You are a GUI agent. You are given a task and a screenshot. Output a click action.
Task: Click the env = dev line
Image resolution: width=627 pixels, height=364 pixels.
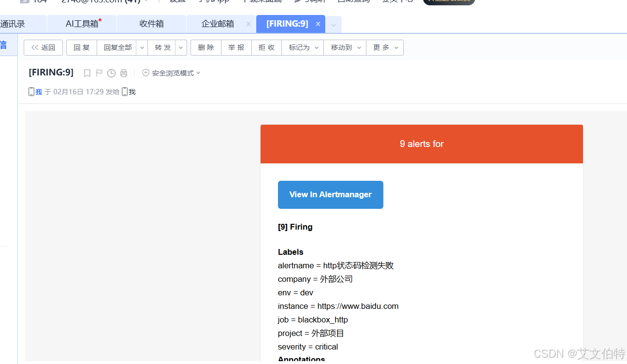pos(296,292)
